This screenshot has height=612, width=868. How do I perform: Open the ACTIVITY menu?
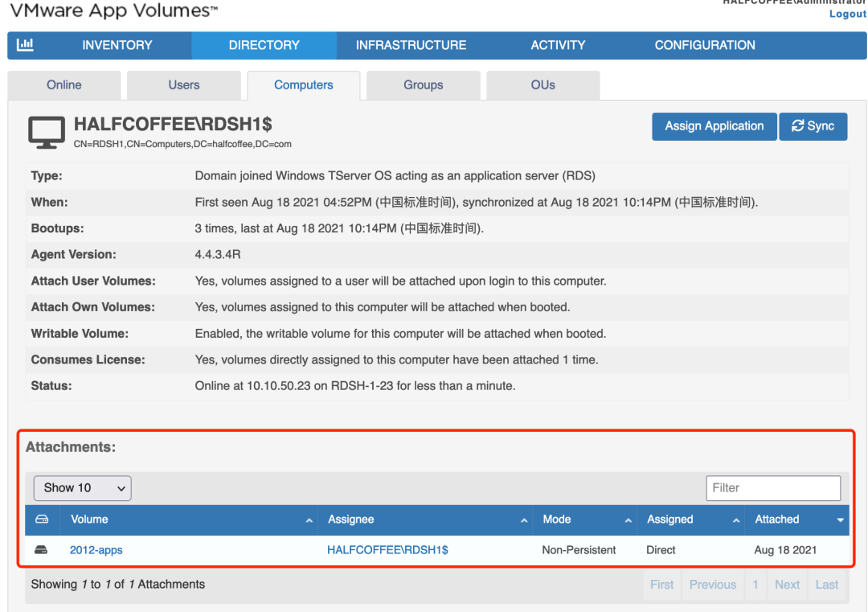[x=558, y=45]
